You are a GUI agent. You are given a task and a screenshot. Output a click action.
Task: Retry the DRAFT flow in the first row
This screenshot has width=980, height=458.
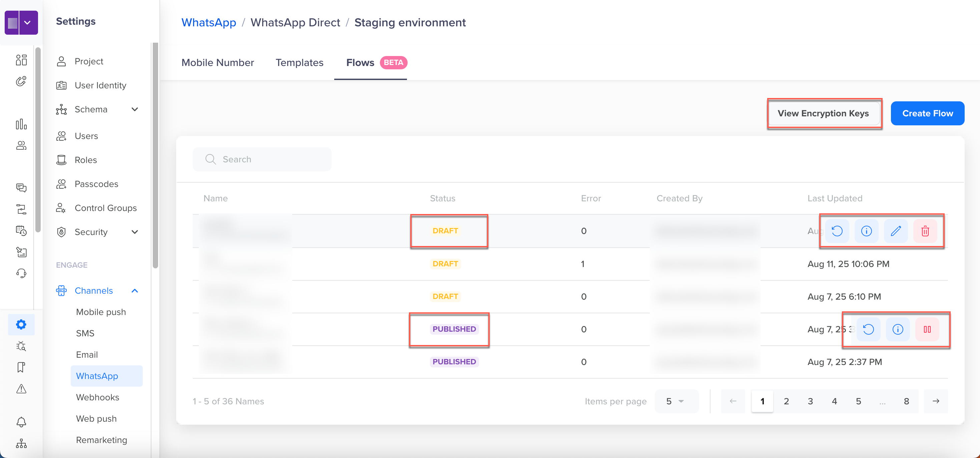click(837, 231)
